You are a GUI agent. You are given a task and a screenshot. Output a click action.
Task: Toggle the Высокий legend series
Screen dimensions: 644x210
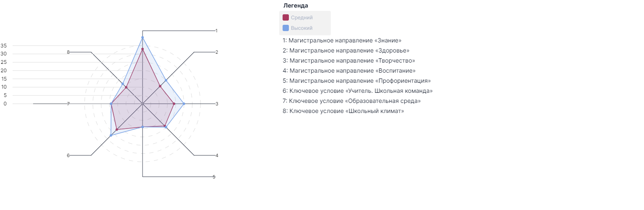click(298, 28)
